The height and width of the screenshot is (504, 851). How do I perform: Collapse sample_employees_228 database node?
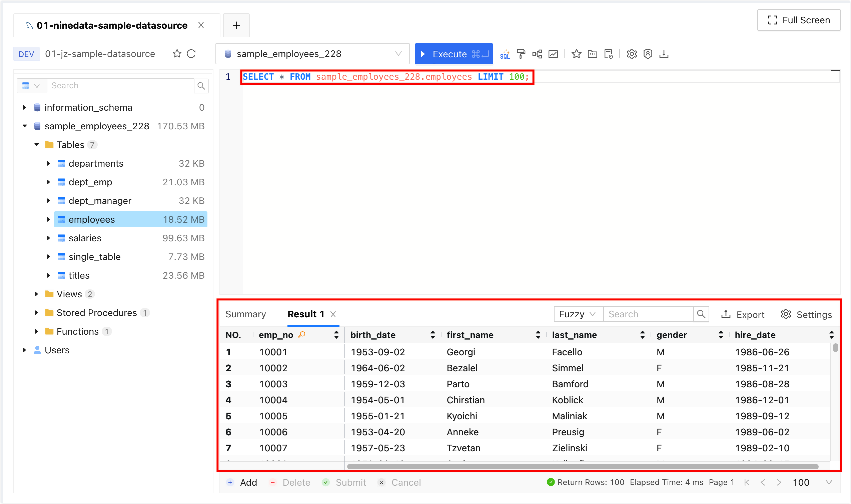24,126
